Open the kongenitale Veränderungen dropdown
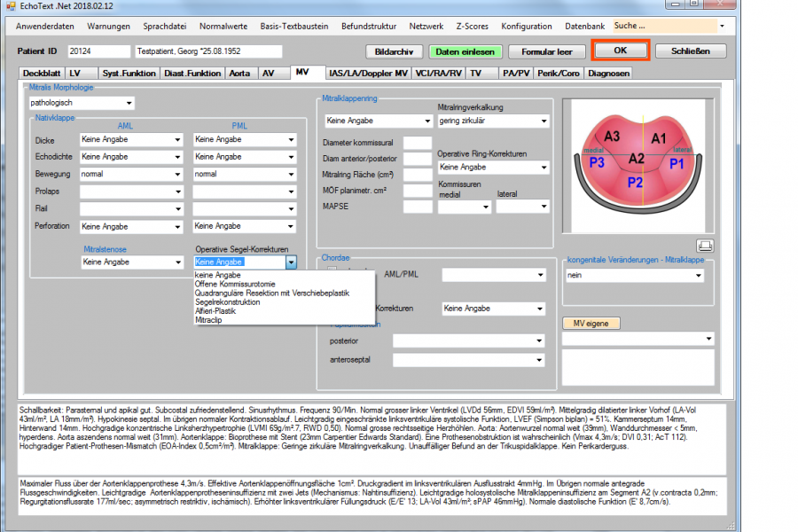The height and width of the screenshot is (532, 798). pyautogui.click(x=635, y=276)
